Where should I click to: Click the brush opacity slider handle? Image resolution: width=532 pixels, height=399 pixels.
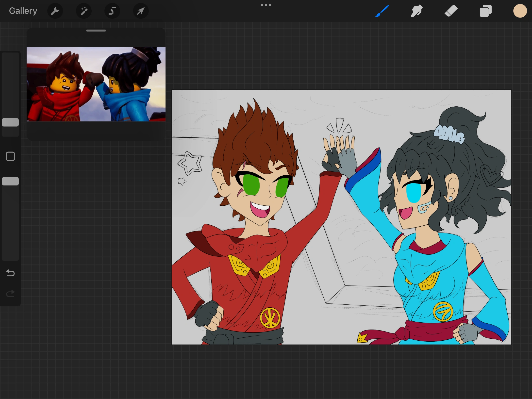(x=10, y=181)
